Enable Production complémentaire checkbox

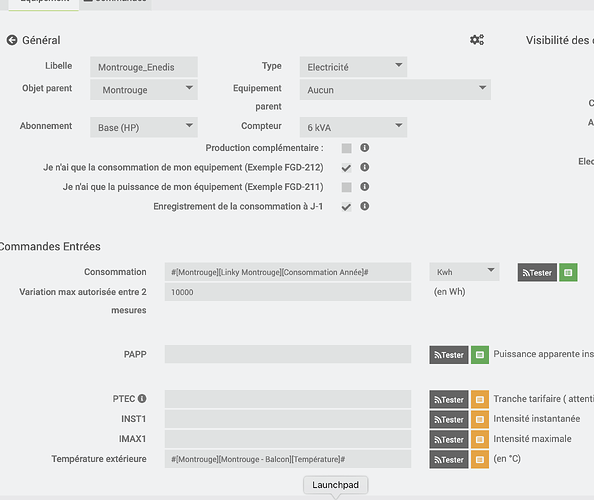[346, 148]
